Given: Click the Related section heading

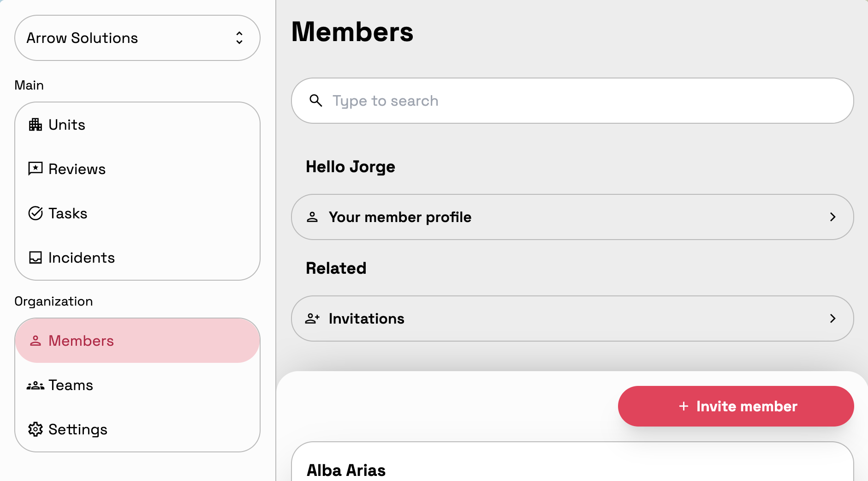Looking at the screenshot, I should click(x=336, y=268).
